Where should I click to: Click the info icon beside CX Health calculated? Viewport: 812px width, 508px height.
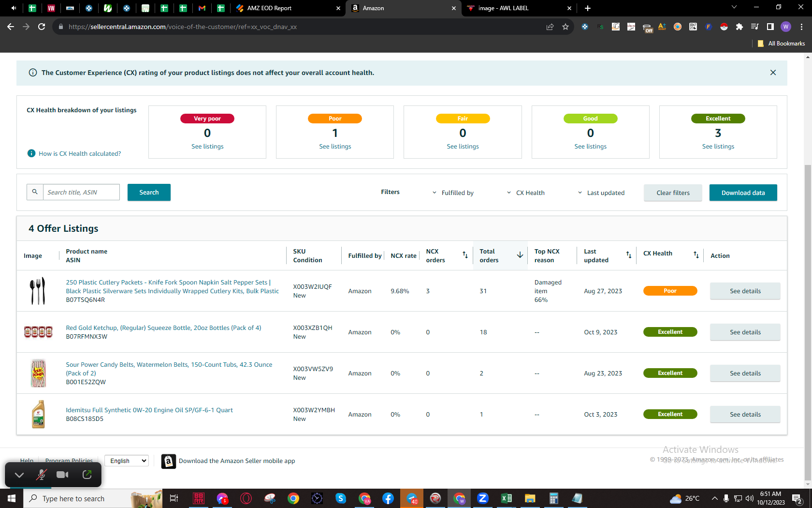pos(31,153)
